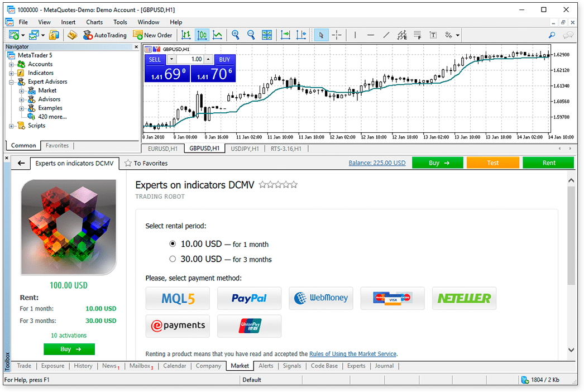The width and height of the screenshot is (584, 392).
Task: Select 10.00 USD for 1 month rental
Action: point(173,243)
